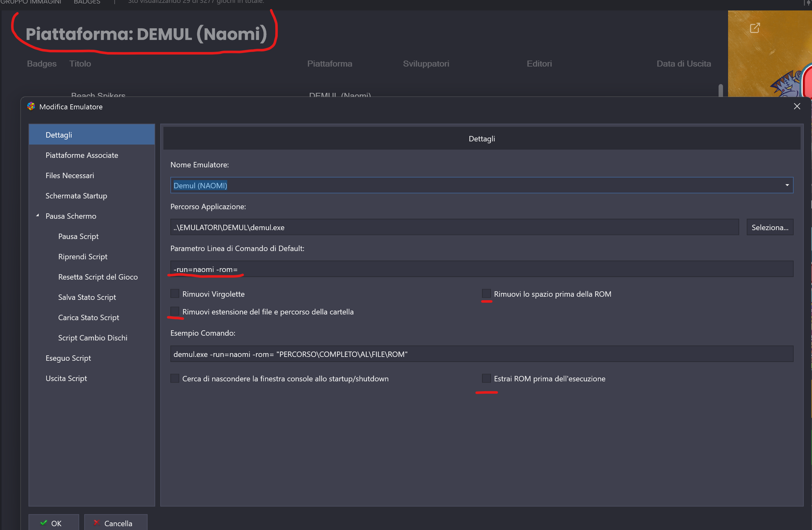The image size is (812, 530).
Task: Open the Nome Emulatore dropdown arrow
Action: (x=787, y=185)
